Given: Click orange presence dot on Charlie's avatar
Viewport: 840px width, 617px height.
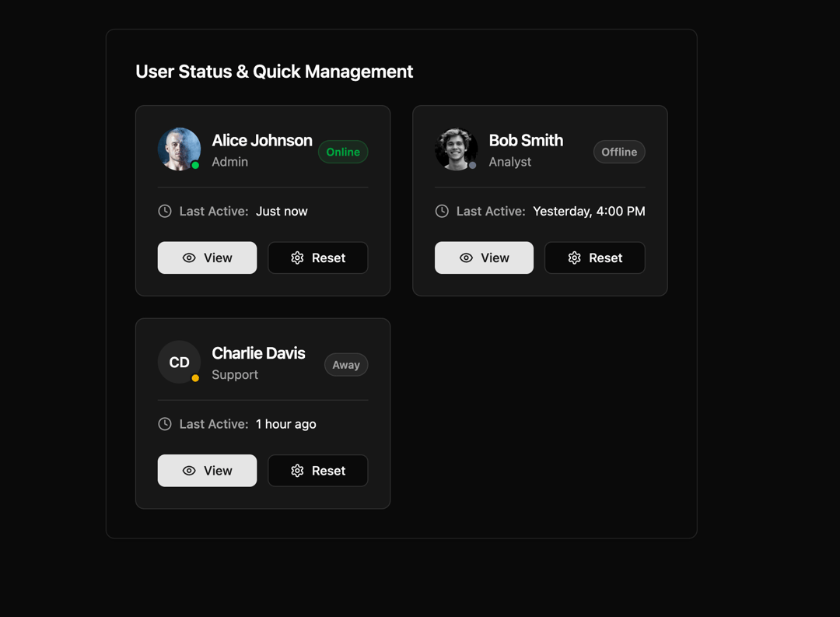Looking at the screenshot, I should click(195, 378).
